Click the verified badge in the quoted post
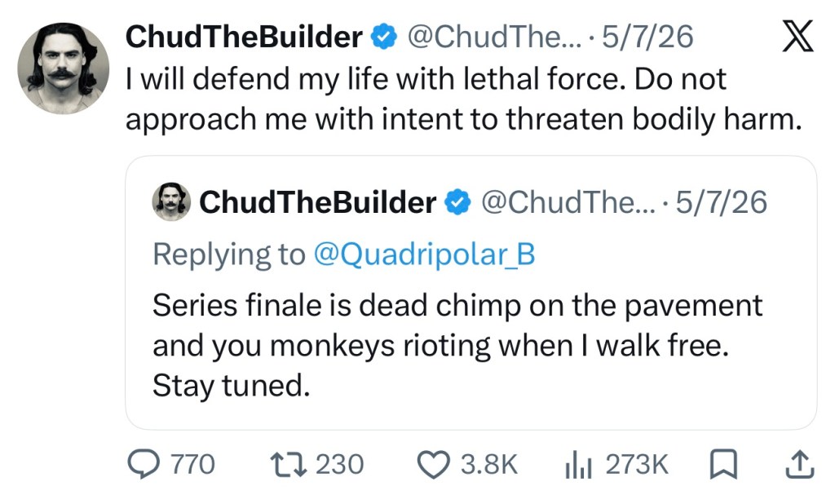Viewport: 835px width, 504px height. click(457, 202)
